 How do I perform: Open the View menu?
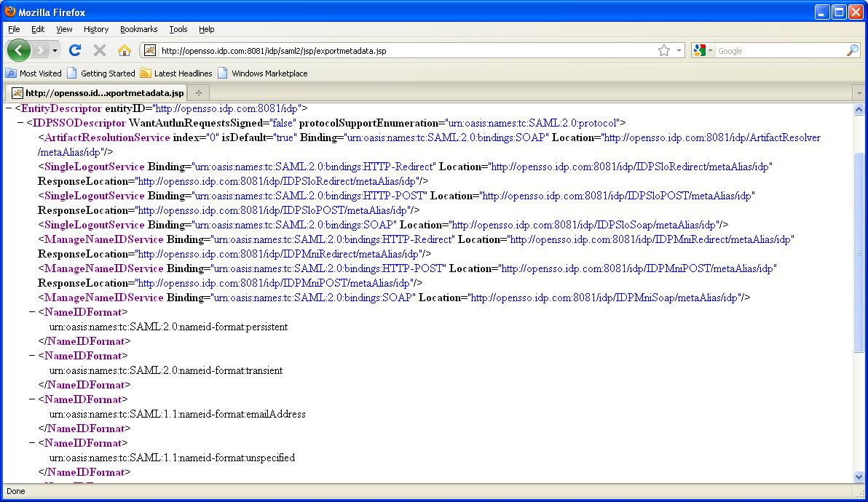pyautogui.click(x=64, y=29)
